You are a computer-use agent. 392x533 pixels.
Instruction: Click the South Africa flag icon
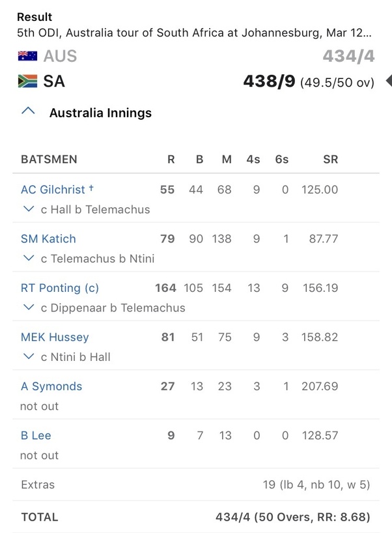(27, 81)
